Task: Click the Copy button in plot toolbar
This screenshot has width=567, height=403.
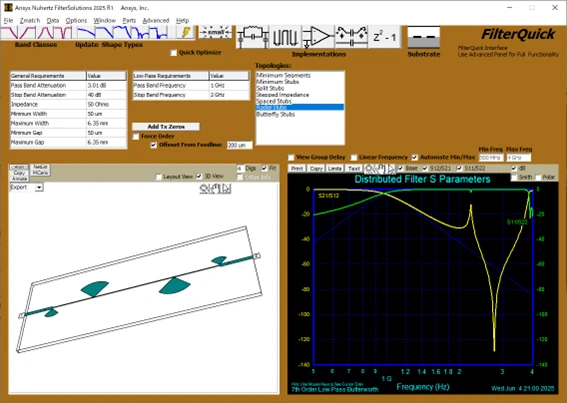Action: coord(316,169)
